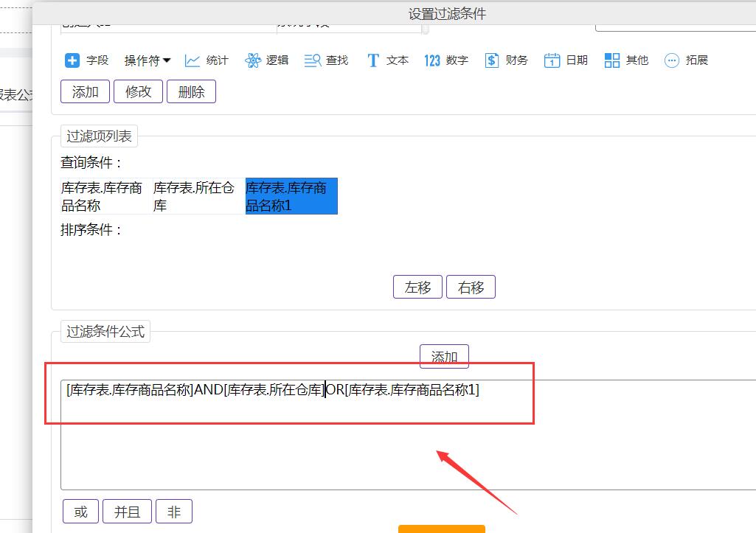Open the 统计 chart functions
The image size is (756, 533).
tap(207, 60)
